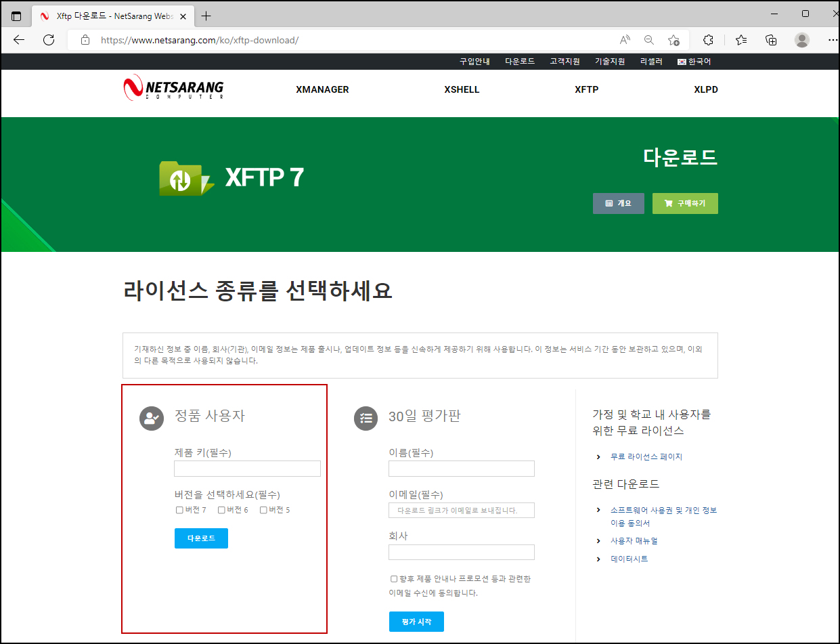Click the XFTP 7 green folder icon
The height and width of the screenshot is (644, 840).
186,178
